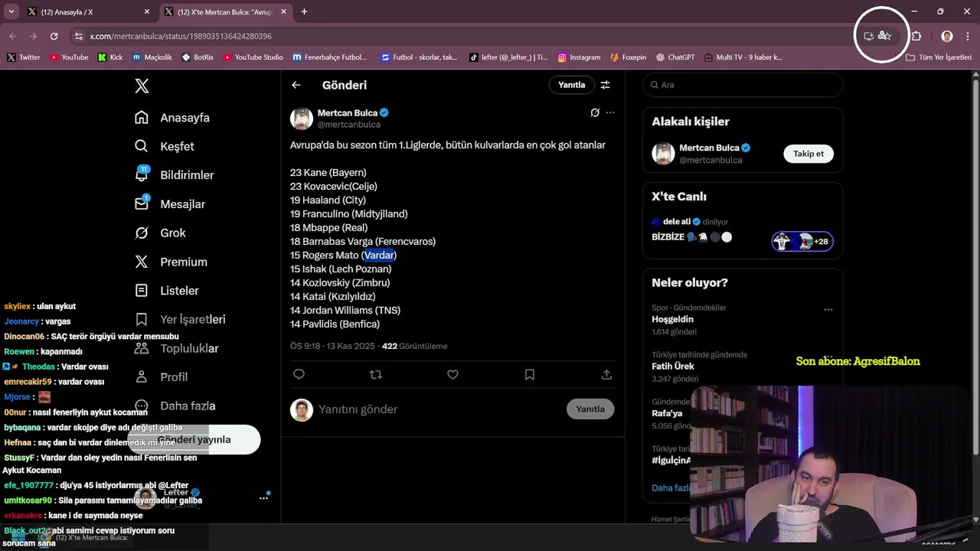The image size is (980, 551).
Task: Close the Anasayfa / X tab
Action: tap(147, 11)
